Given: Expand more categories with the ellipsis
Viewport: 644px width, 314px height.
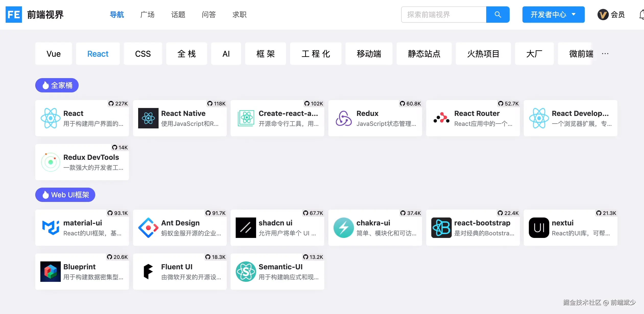Looking at the screenshot, I should tap(605, 54).
